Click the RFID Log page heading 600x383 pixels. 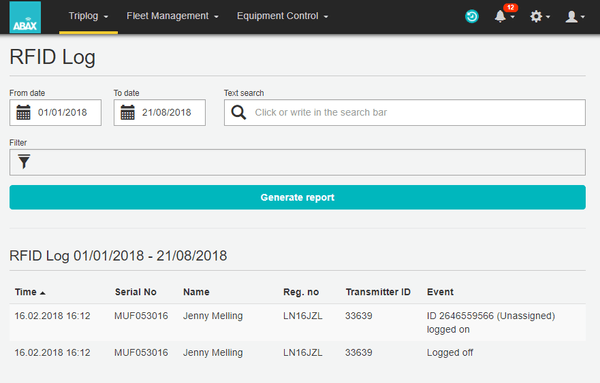(52, 57)
